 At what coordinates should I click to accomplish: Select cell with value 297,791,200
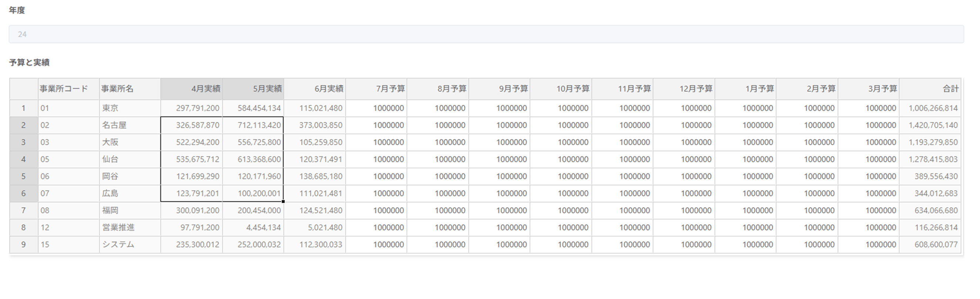pyautogui.click(x=191, y=108)
